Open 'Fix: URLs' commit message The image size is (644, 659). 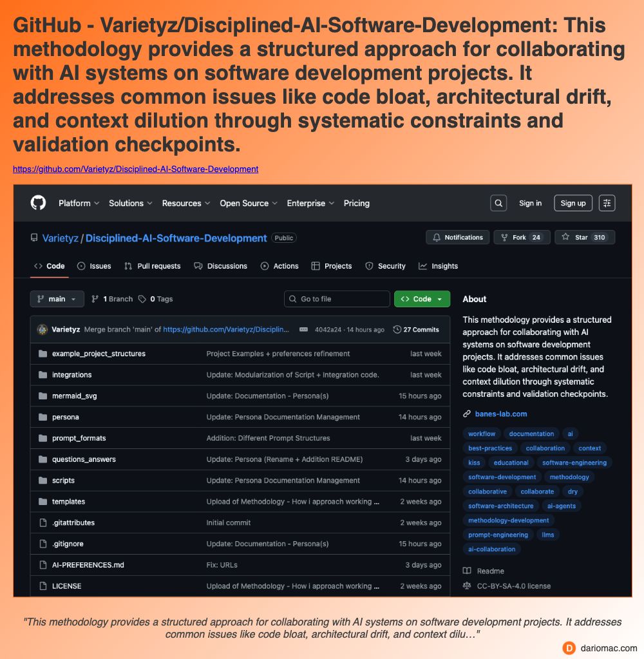(x=222, y=565)
